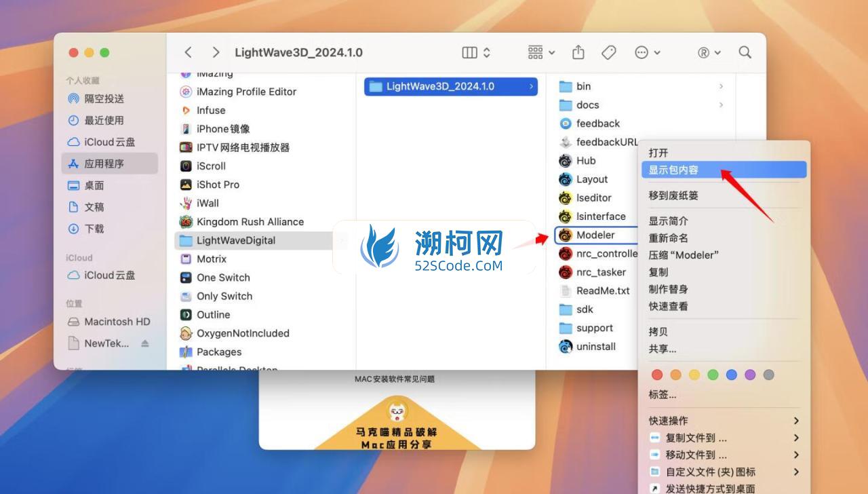
Task: Select 隔空投送 in the sidebar
Action: tap(110, 98)
